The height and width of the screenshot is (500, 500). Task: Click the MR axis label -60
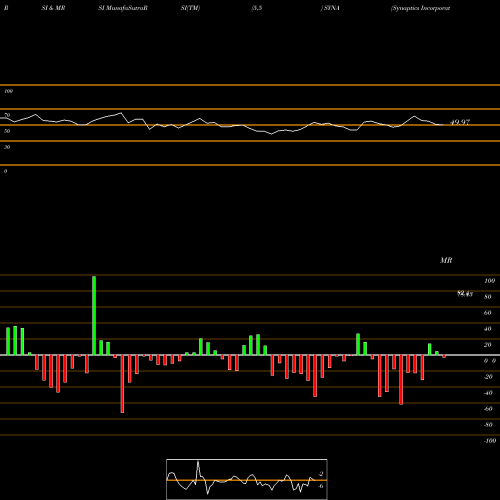point(488,409)
